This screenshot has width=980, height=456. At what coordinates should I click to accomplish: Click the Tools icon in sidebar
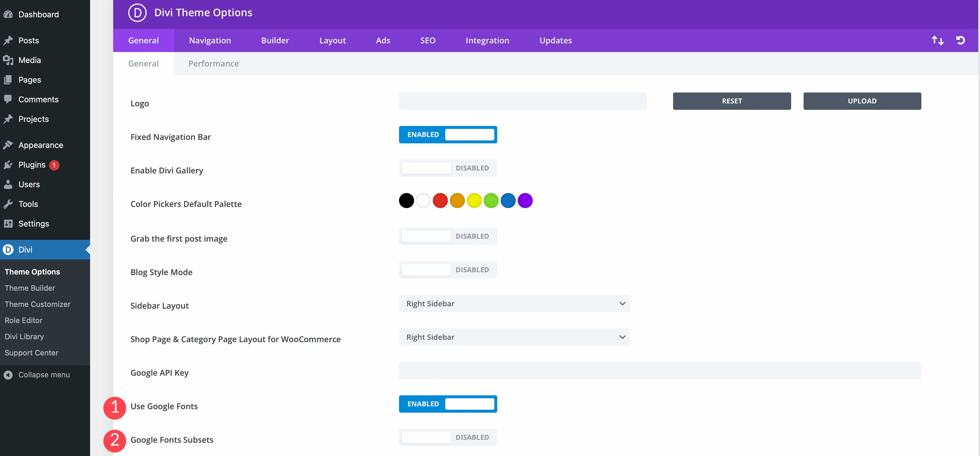[x=9, y=203]
